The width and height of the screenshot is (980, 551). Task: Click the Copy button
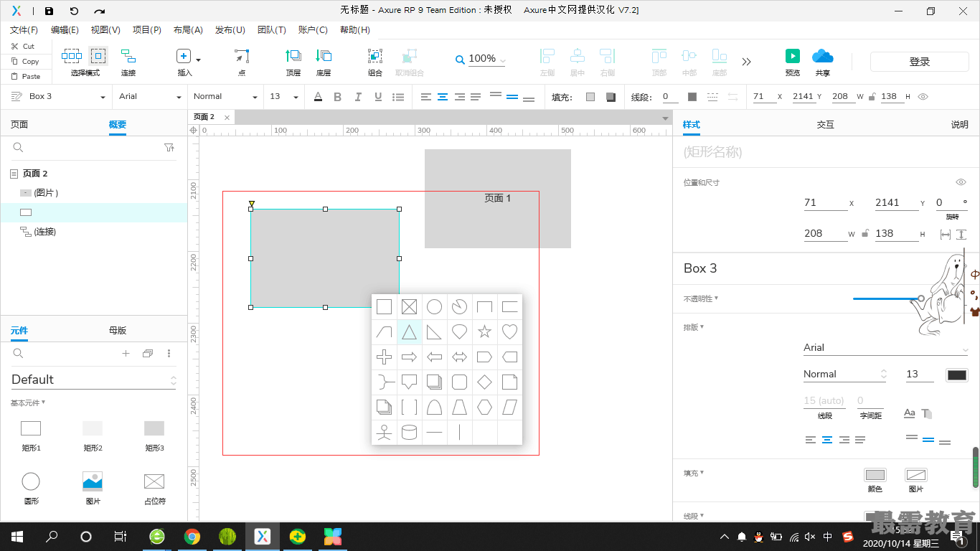coord(25,61)
